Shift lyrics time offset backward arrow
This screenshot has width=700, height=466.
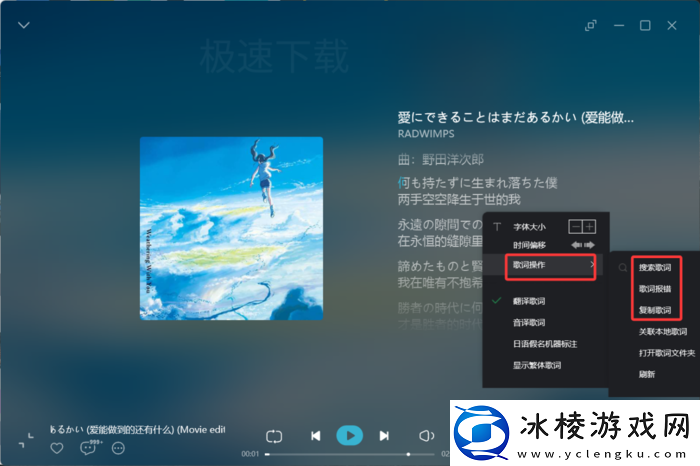click(576, 245)
